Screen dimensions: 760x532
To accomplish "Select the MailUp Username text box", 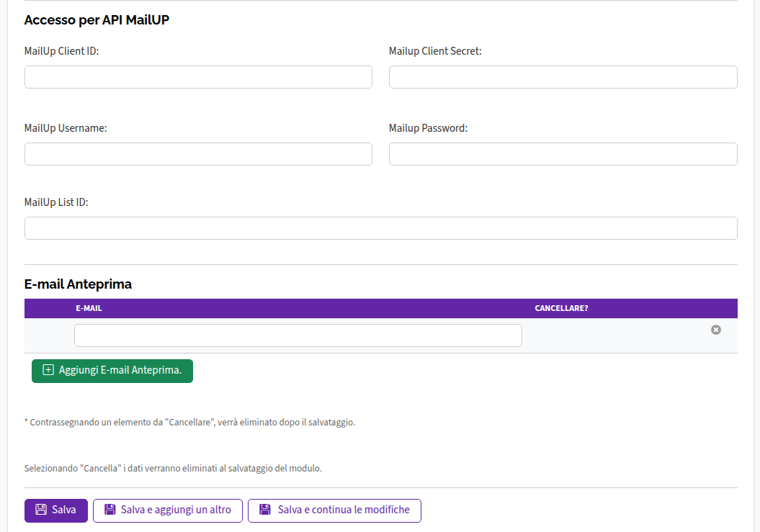I will point(198,154).
